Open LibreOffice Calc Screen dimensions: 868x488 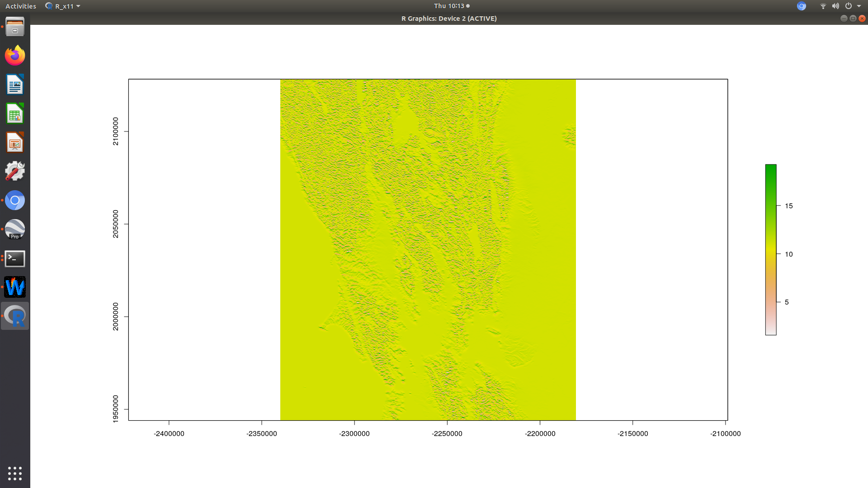click(15, 113)
